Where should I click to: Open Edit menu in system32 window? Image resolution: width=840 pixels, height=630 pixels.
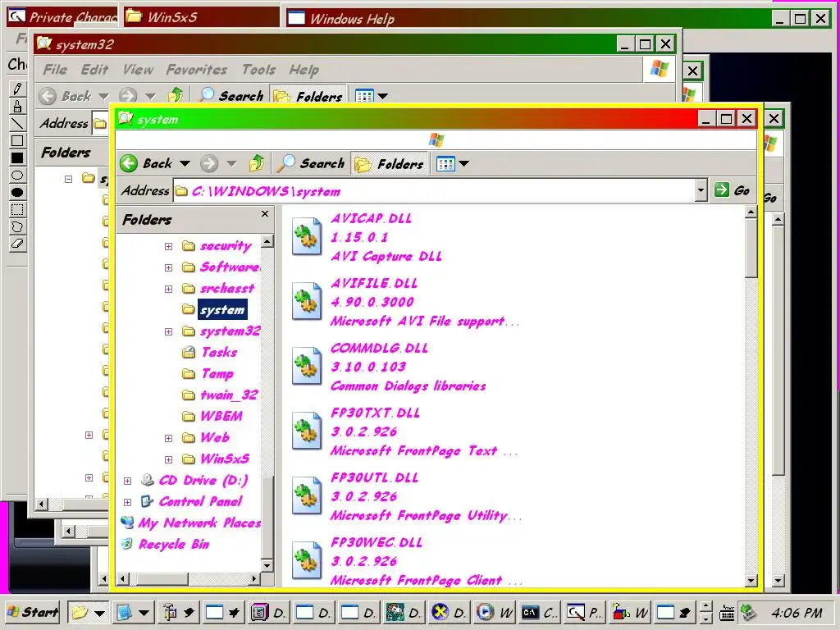[x=94, y=70]
